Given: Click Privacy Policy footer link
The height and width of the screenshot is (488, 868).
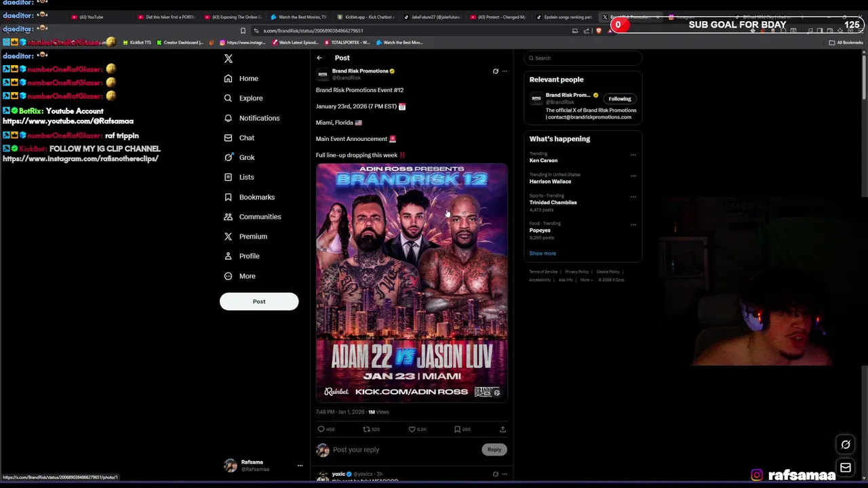Looking at the screenshot, I should point(577,272).
